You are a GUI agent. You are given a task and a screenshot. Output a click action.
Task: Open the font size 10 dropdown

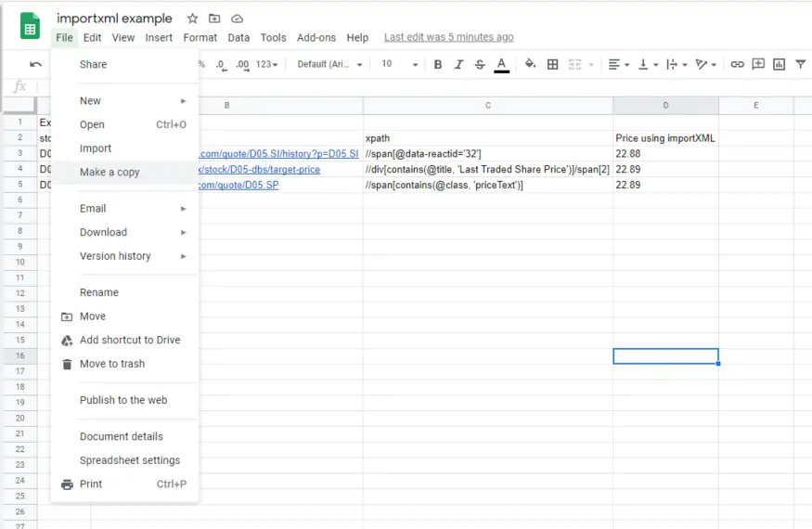pos(399,64)
